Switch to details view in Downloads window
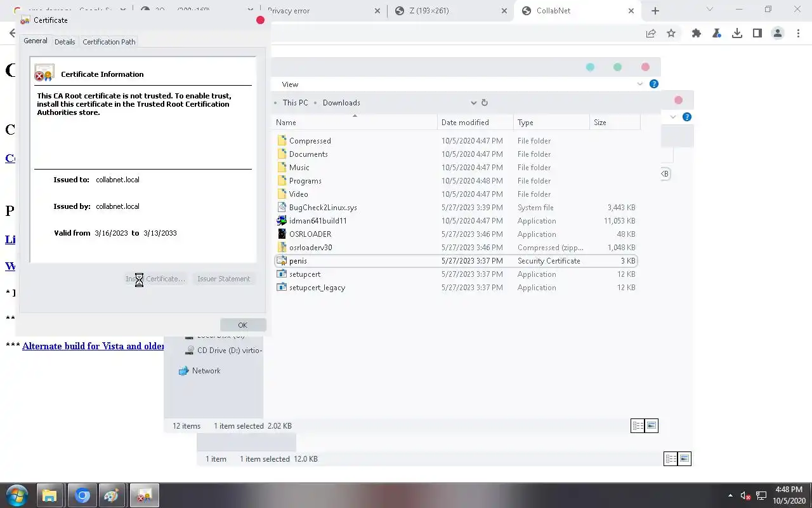The image size is (812, 508). [x=638, y=426]
